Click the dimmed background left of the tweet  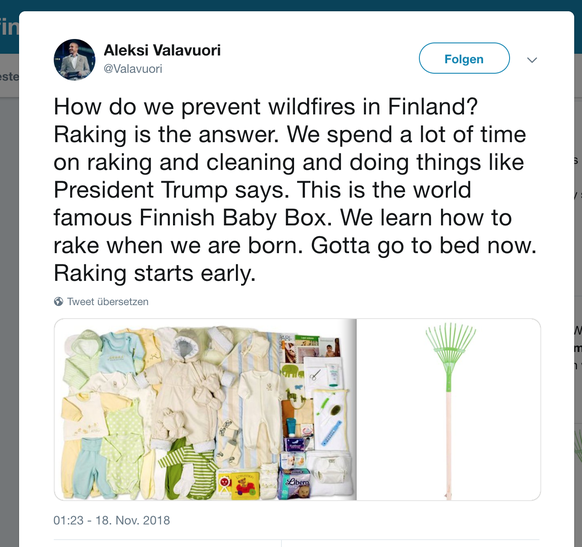pos(9,297)
